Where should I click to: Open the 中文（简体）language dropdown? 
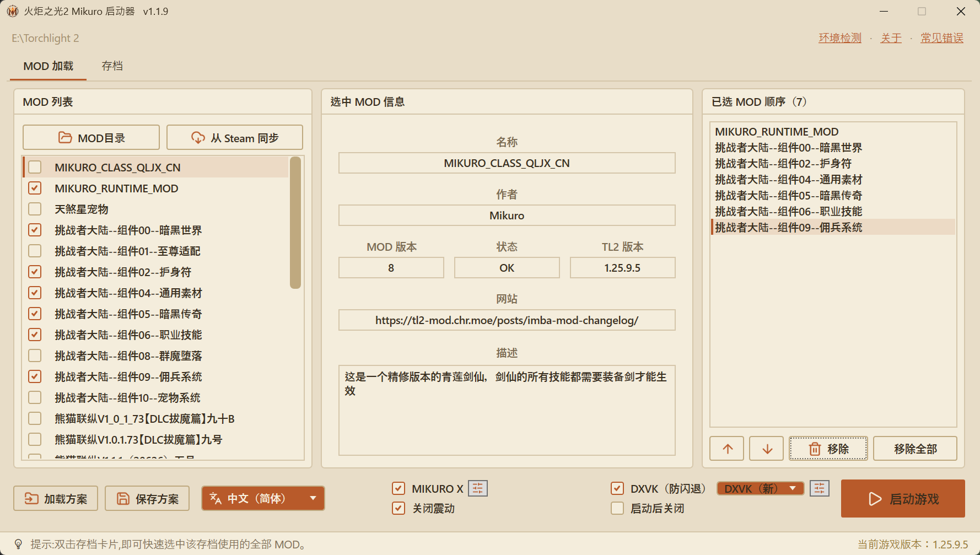click(x=263, y=498)
